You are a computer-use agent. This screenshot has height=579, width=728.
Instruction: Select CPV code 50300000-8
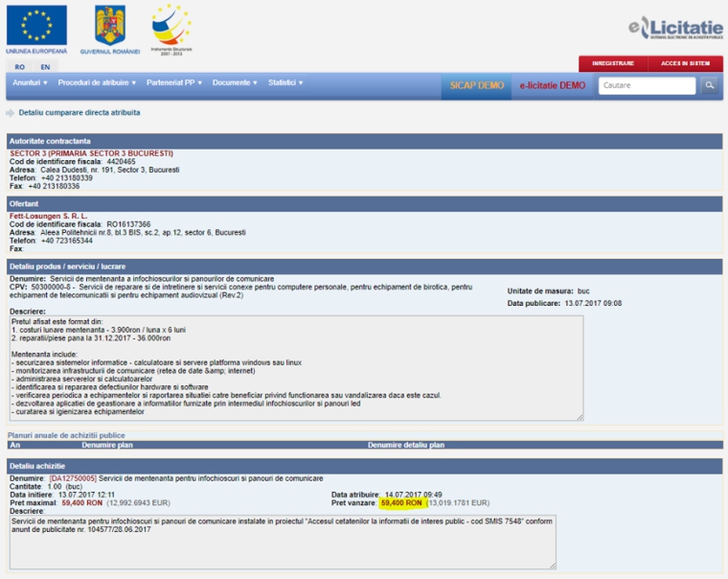tap(51, 288)
